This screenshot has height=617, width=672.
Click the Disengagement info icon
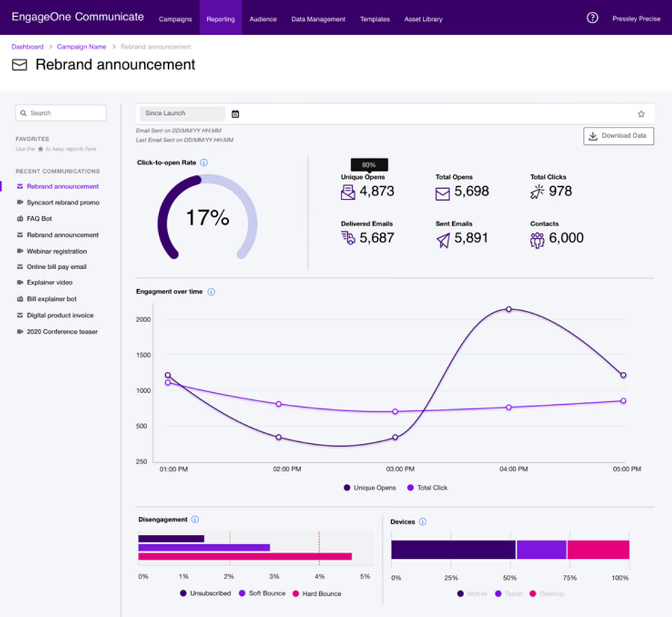[x=195, y=520]
